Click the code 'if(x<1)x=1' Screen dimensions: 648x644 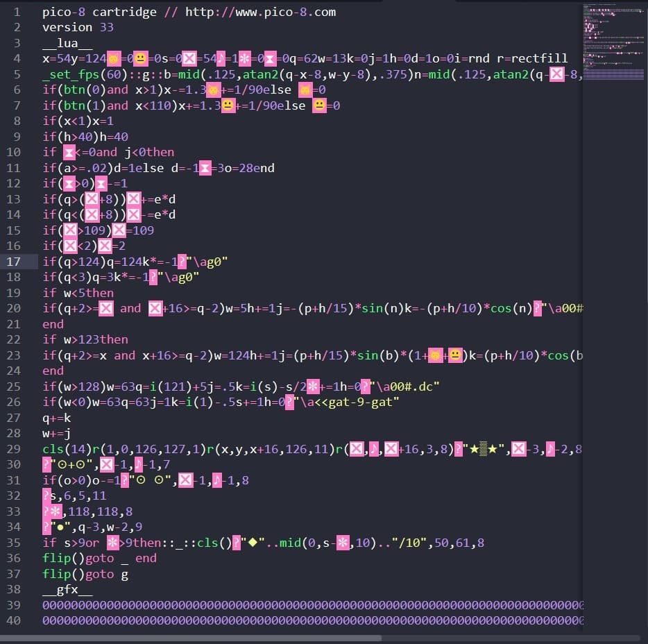tap(78, 121)
